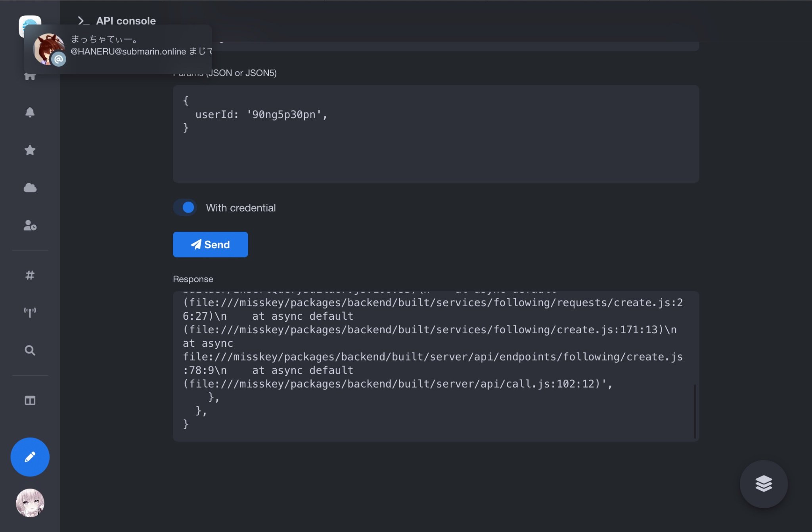The width and height of the screenshot is (812, 532).
Task: Open antennas icon in sidebar
Action: [x=30, y=313]
